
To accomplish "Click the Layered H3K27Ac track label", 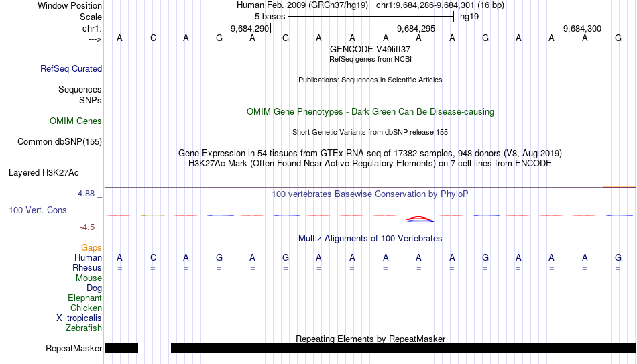I will click(44, 173).
